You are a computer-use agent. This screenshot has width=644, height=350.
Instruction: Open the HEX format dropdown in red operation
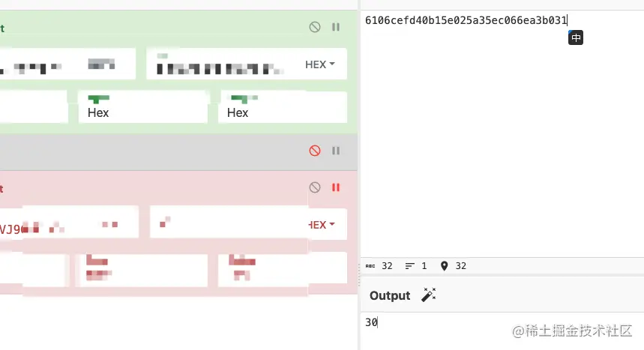pyautogui.click(x=321, y=225)
